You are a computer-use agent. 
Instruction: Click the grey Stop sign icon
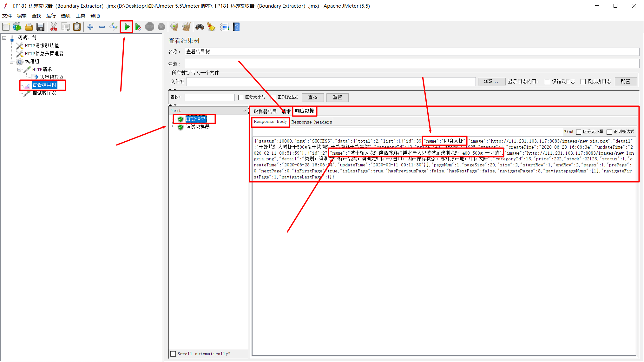pyautogui.click(x=150, y=27)
